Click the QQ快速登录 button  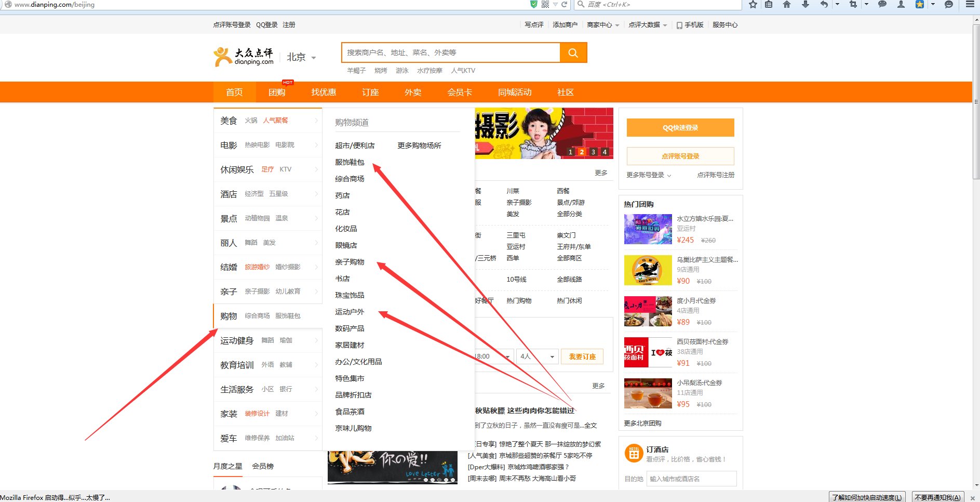coord(680,127)
